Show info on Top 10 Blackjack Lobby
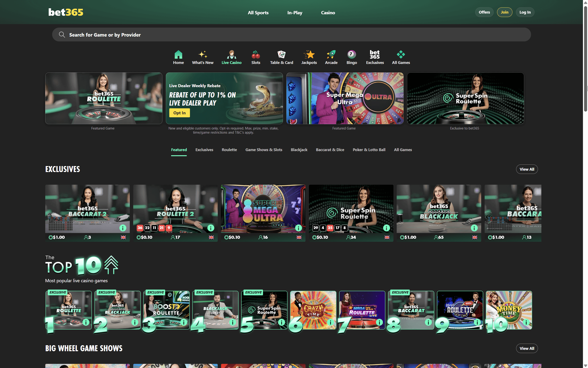 click(232, 322)
